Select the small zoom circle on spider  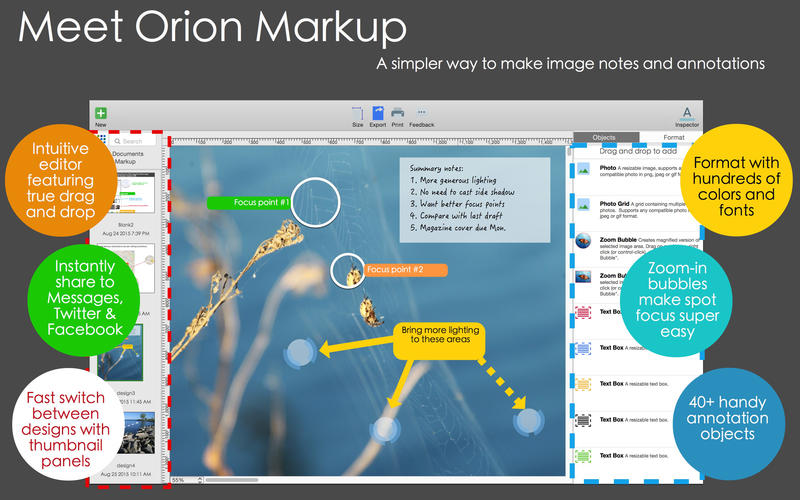348,271
